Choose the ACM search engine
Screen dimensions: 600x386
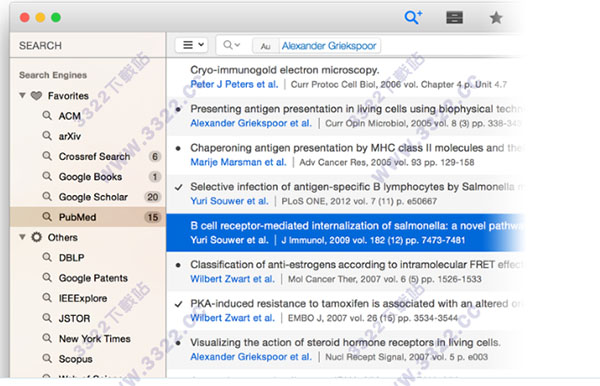tap(70, 116)
